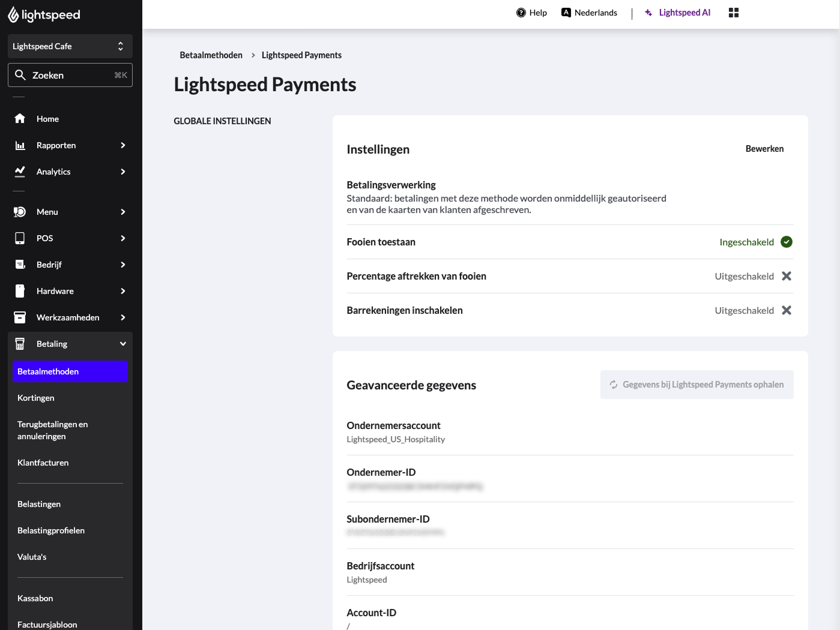The width and height of the screenshot is (840, 630).
Task: Click the X icon for Barrekeningen inschakelen
Action: click(787, 310)
